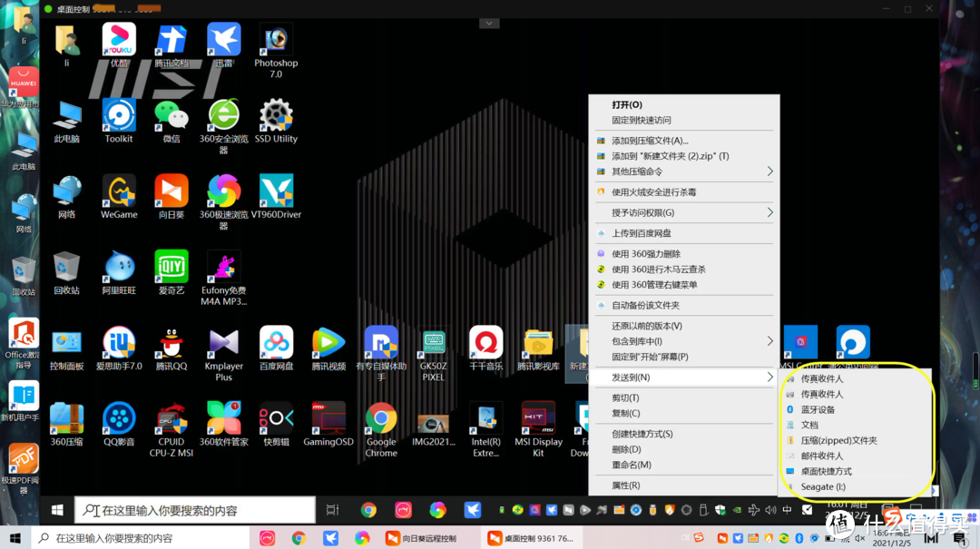The height and width of the screenshot is (549, 980).
Task: Expand 包含到库中(I) submenu
Action: [x=684, y=341]
